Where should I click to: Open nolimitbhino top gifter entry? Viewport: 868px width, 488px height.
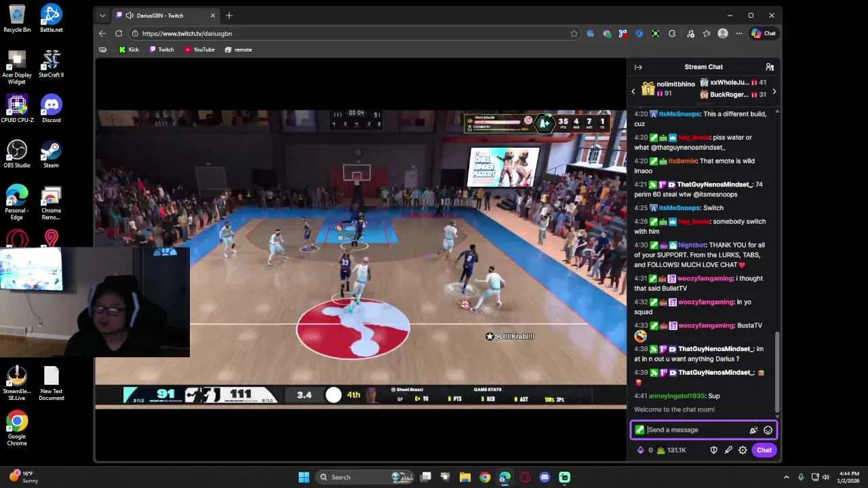click(669, 89)
